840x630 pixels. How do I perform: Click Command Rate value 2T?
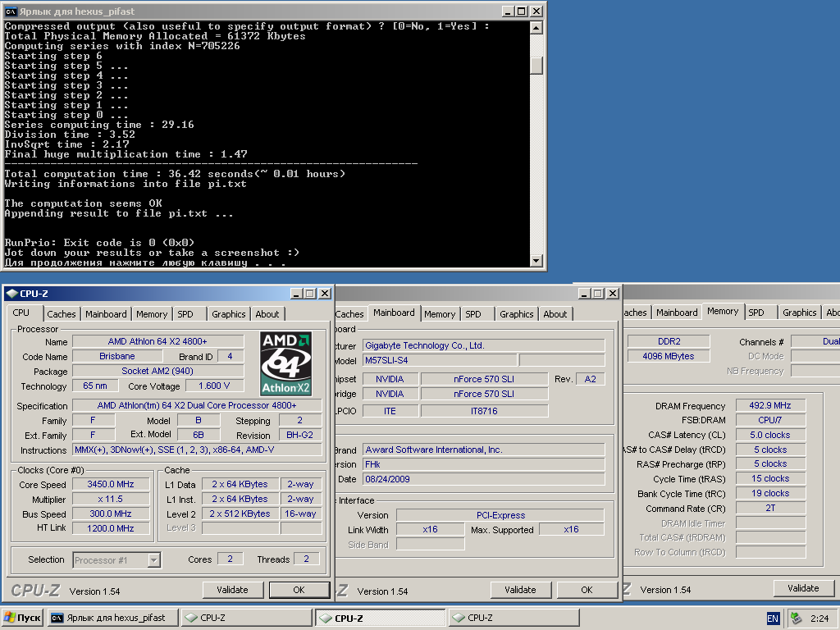[769, 508]
